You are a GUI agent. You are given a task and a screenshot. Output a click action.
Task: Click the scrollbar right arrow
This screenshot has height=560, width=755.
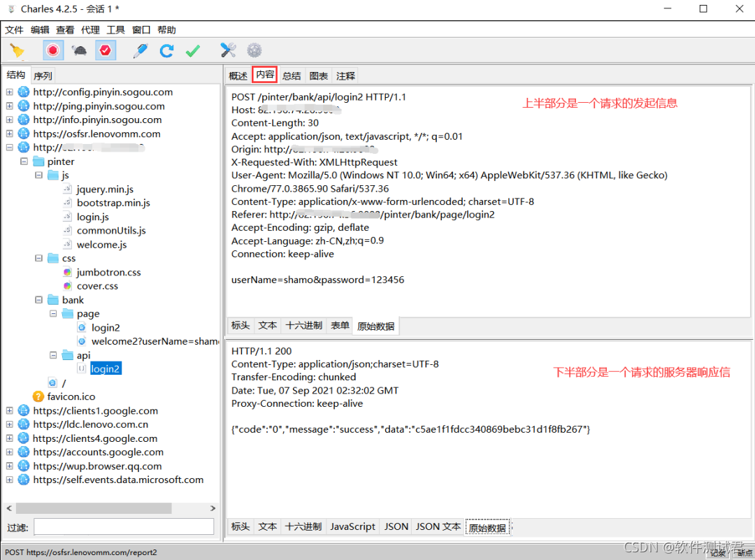tap(213, 508)
